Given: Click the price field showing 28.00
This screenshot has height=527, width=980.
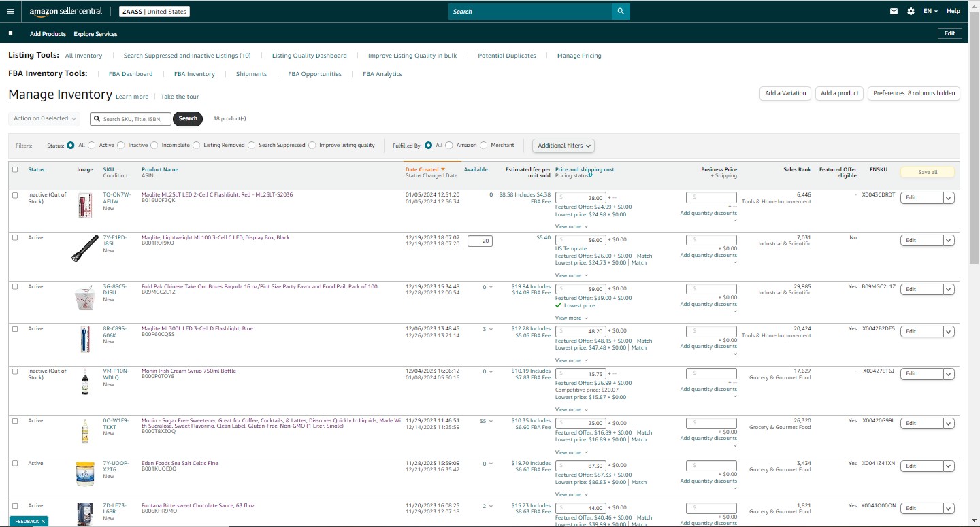Looking at the screenshot, I should click(x=581, y=198).
